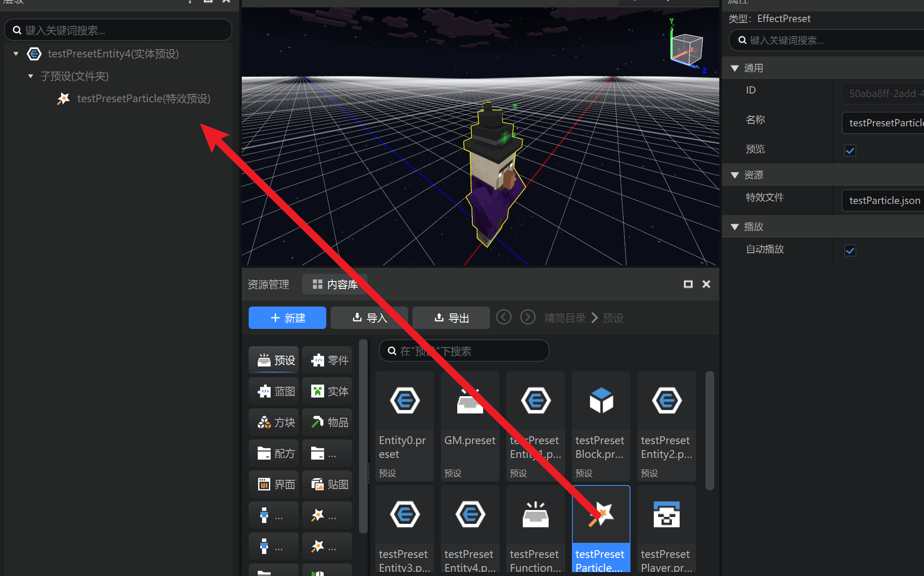
Task: Collapse the 播放 section
Action: 735,227
